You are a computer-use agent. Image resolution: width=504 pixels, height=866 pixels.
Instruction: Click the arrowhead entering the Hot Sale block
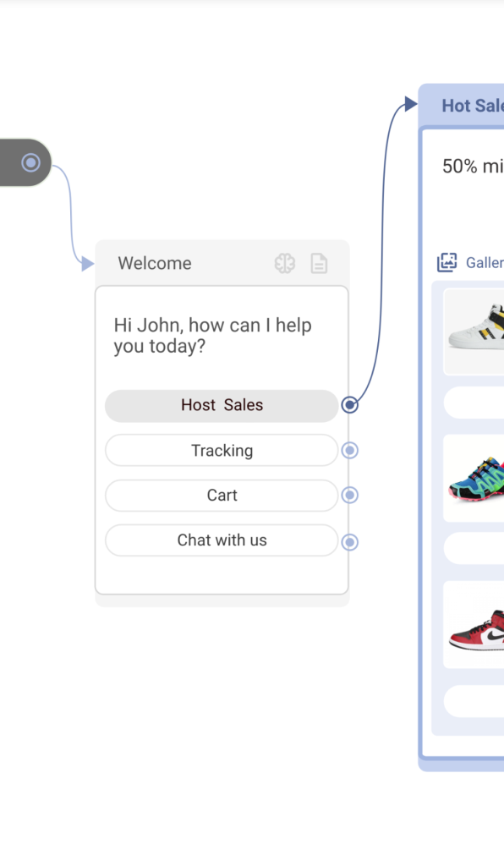point(411,103)
